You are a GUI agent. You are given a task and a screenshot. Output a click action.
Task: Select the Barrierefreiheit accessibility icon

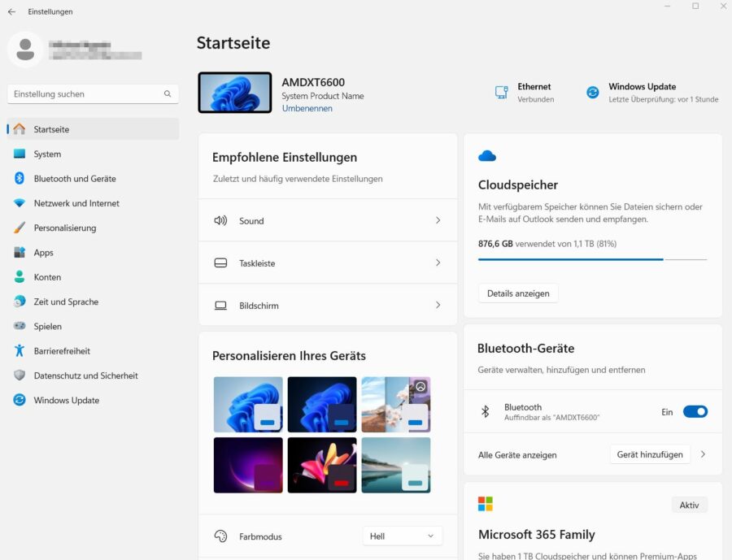19,350
